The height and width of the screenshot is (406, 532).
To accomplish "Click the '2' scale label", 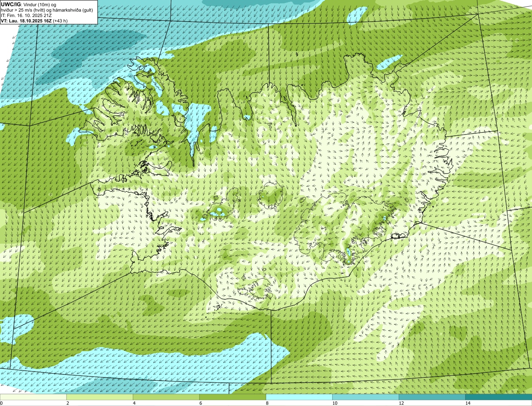I will point(67,403).
